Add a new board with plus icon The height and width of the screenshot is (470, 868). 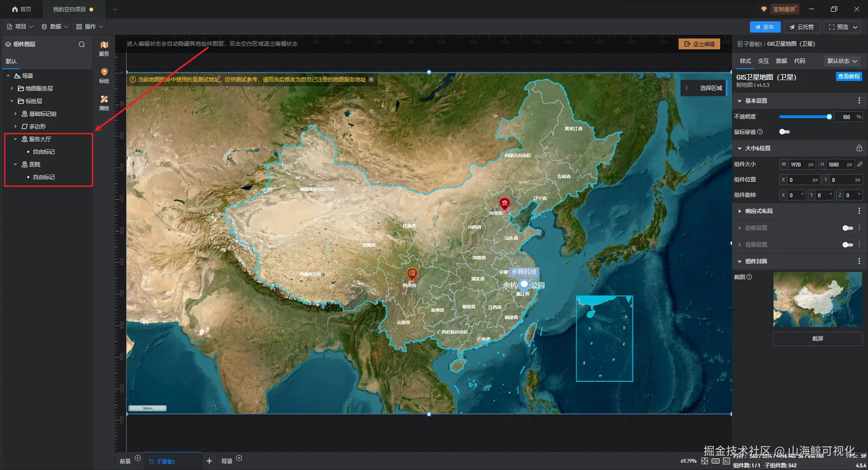209,461
